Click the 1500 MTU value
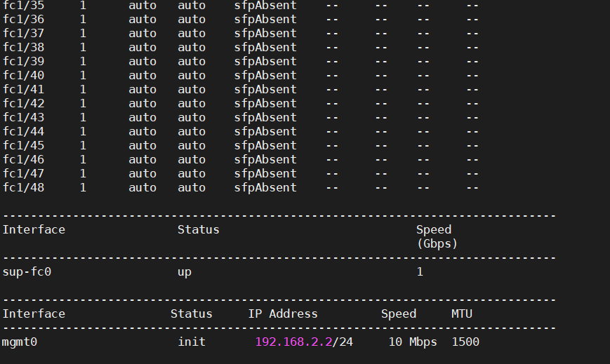Image resolution: width=610 pixels, height=364 pixels. click(x=465, y=342)
